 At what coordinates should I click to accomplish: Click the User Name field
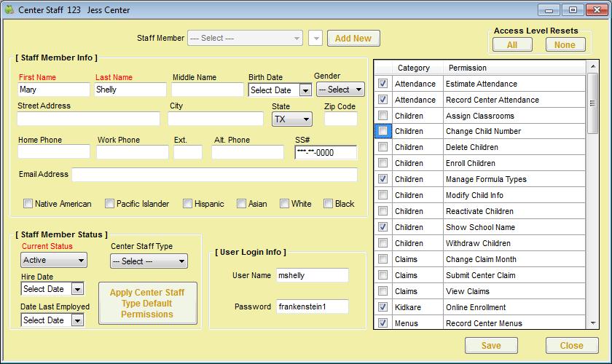click(313, 275)
